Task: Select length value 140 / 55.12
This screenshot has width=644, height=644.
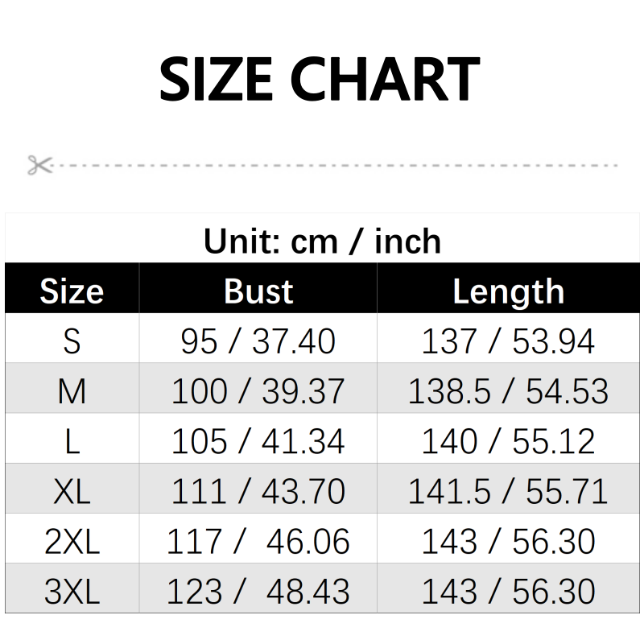Action: point(508,441)
